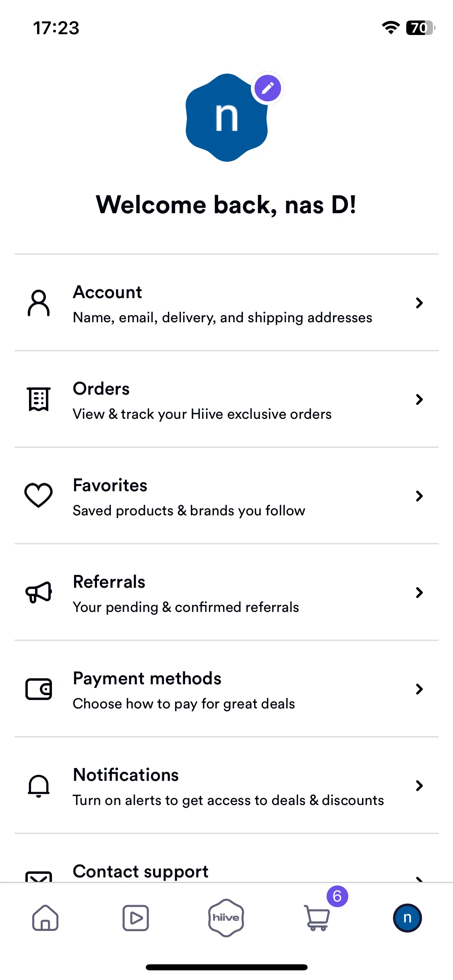
Task: Tap the heart icon beside Favorites
Action: 39,495
